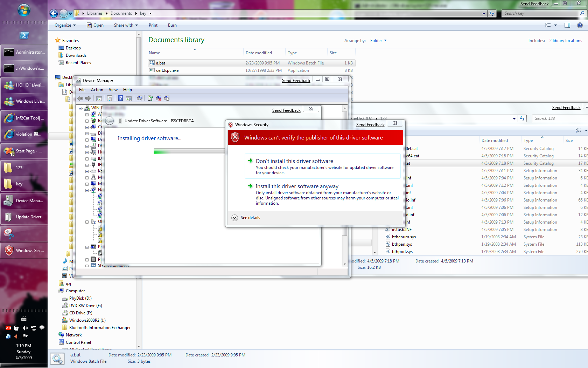Click Send Feedback in Device Manager title
The width and height of the screenshot is (588, 368).
[x=296, y=81]
